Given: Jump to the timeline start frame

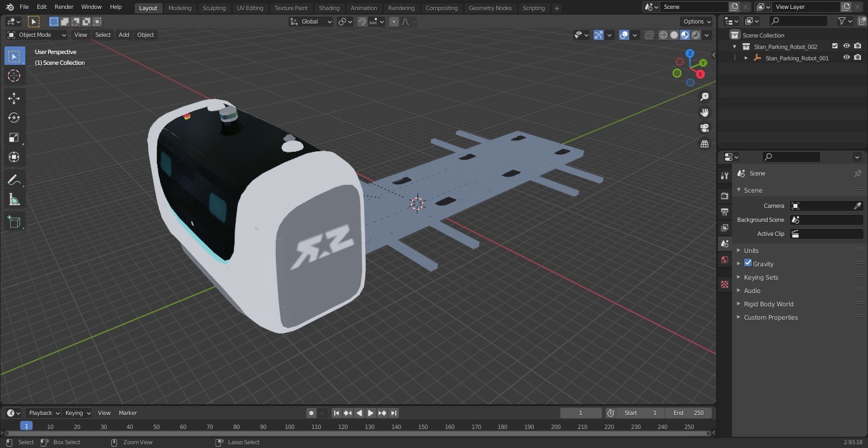Looking at the screenshot, I should (x=336, y=413).
